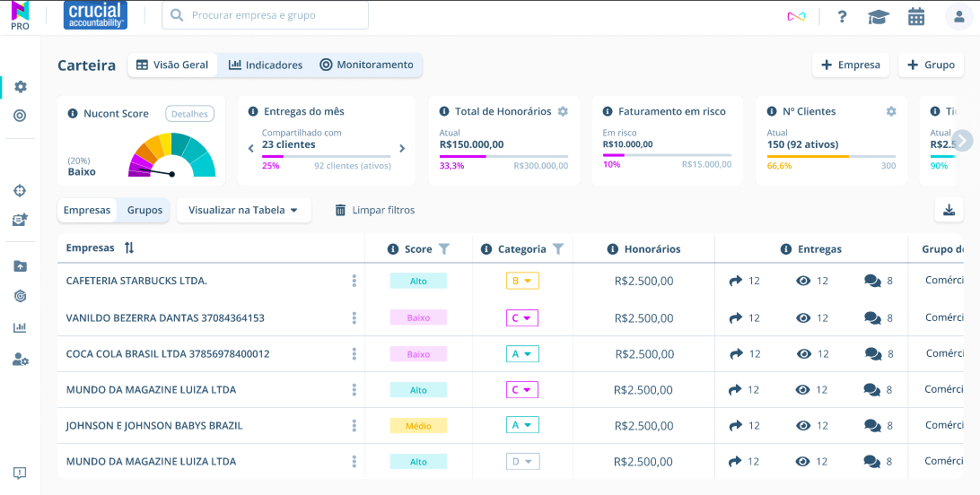Open category A dropdown for COCA COLA BRASIL

pos(522,354)
